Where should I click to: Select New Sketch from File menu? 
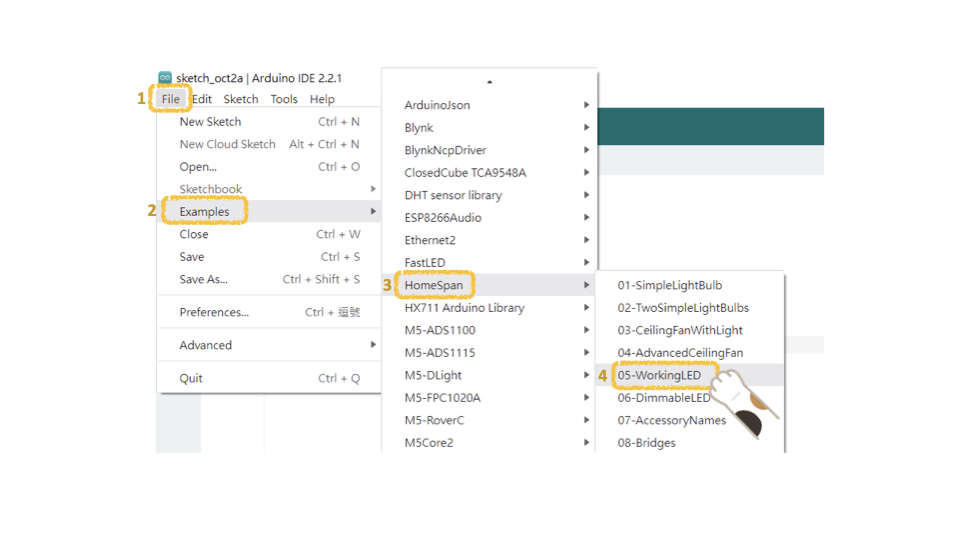[x=210, y=122]
